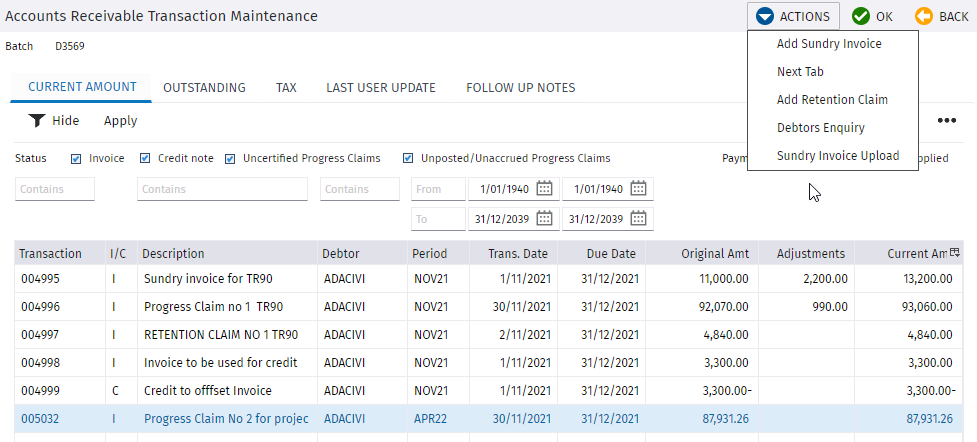Toggle the Invoice status checkbox
Screen dimensions: 977x442
coord(76,158)
